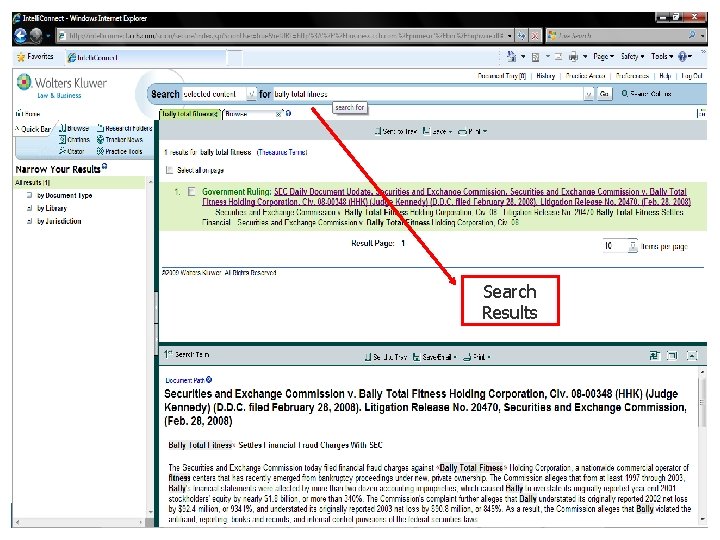
Task: Open the IE Help question mark icon
Action: point(683,56)
